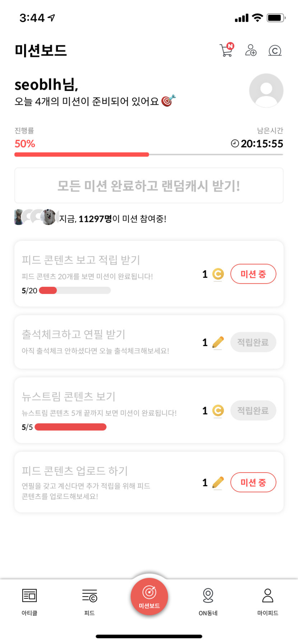Tap the profile avatar picture
Screen dimensions: 298x644
[266, 90]
